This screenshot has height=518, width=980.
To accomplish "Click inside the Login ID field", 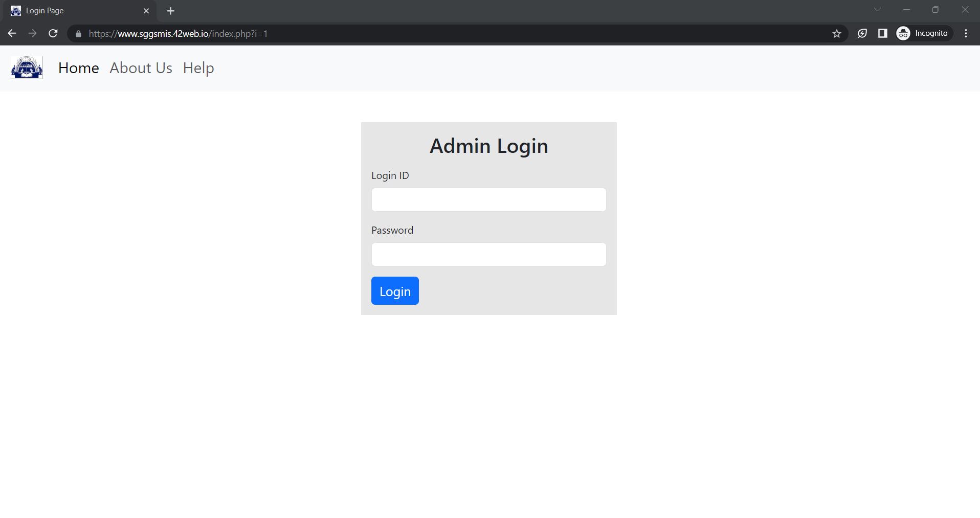I will [488, 199].
